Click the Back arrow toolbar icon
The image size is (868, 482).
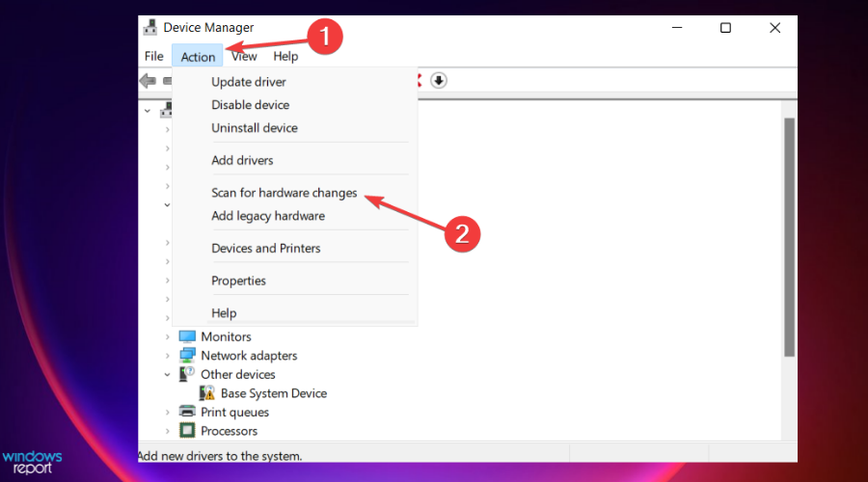[x=148, y=81]
